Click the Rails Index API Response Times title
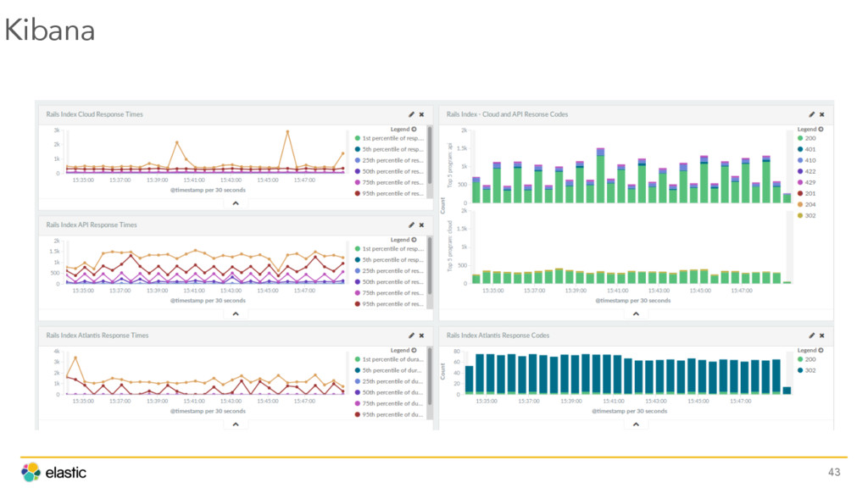Image resolution: width=868 pixels, height=488 pixels. 92,225
